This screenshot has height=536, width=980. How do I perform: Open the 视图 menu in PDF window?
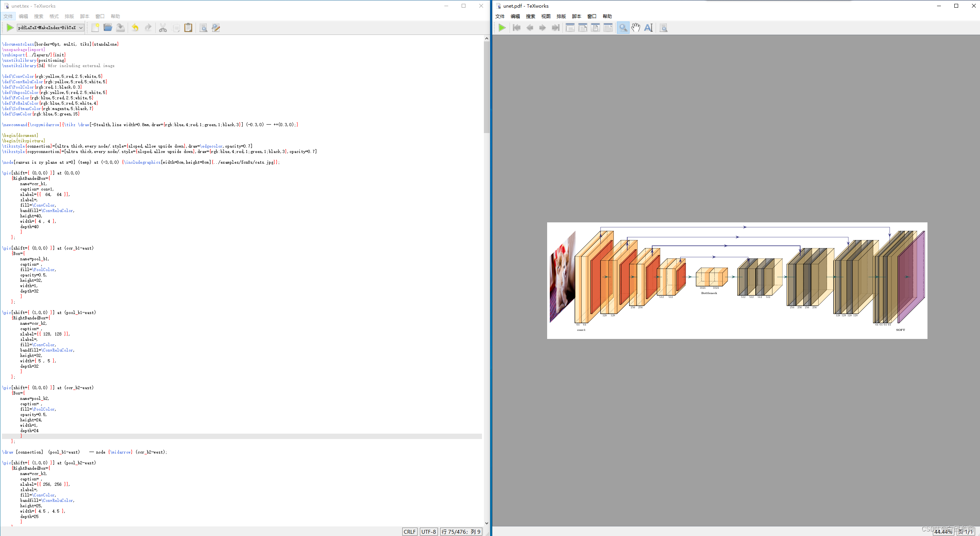click(546, 16)
